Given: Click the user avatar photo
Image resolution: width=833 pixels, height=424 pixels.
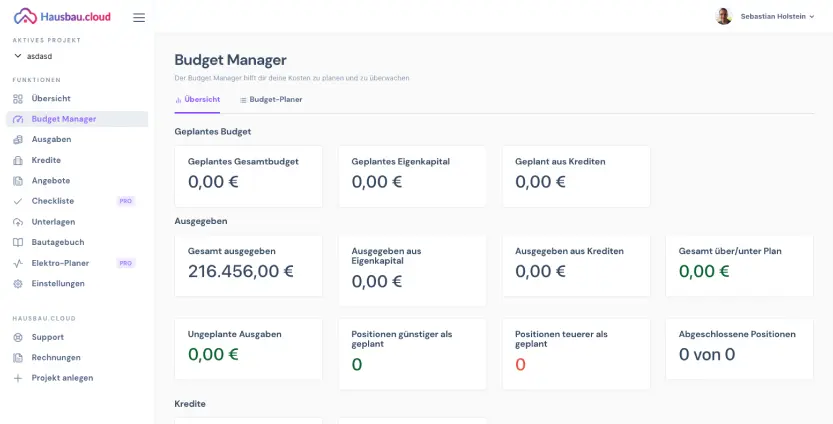Looking at the screenshot, I should [724, 16].
